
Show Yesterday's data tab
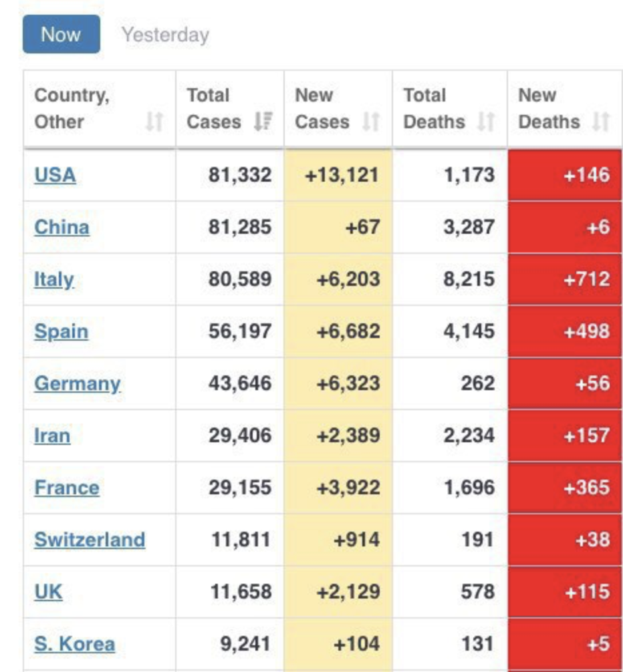point(165,35)
